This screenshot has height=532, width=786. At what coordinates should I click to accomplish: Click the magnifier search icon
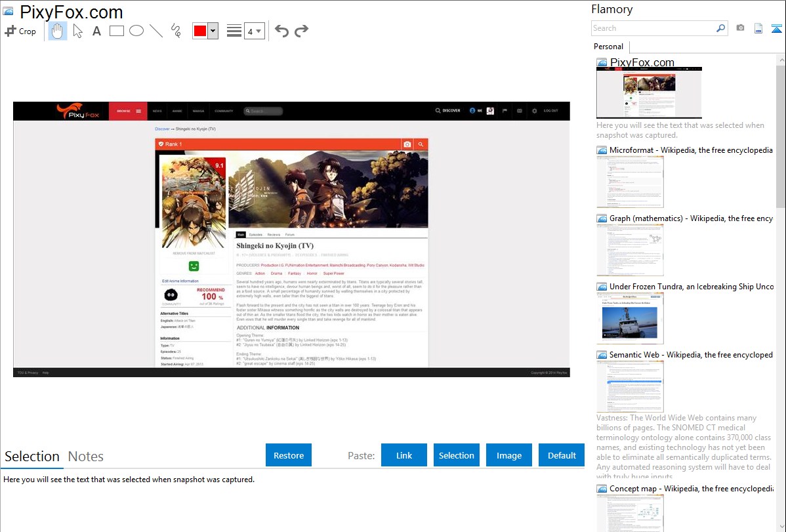[x=721, y=28]
